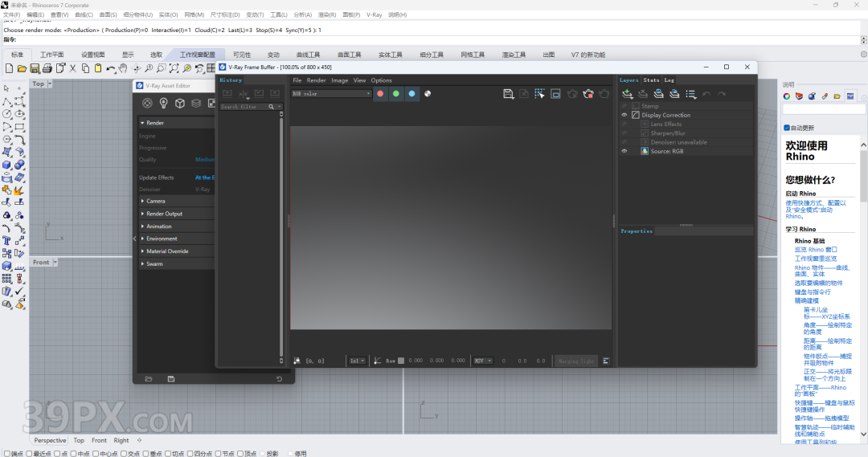Uncheck the 自动更新 checkbox

[x=787, y=128]
